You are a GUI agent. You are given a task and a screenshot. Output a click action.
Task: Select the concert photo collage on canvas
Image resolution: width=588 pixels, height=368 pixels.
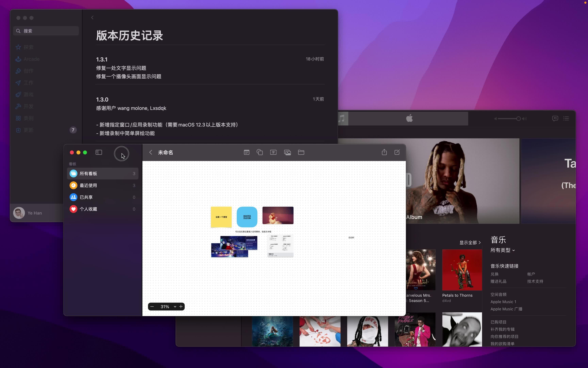(234, 246)
